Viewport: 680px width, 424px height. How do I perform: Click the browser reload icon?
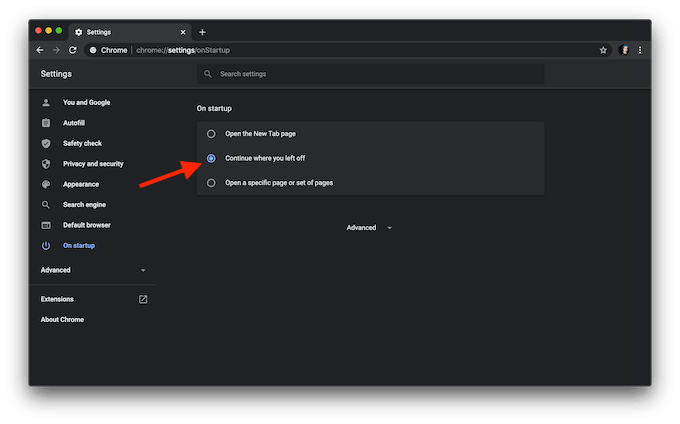[73, 50]
